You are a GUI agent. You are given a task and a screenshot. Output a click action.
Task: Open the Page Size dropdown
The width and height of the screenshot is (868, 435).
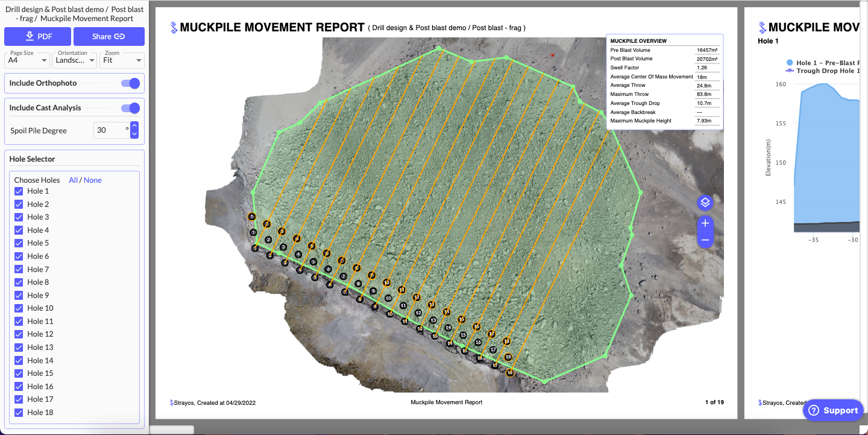point(28,60)
